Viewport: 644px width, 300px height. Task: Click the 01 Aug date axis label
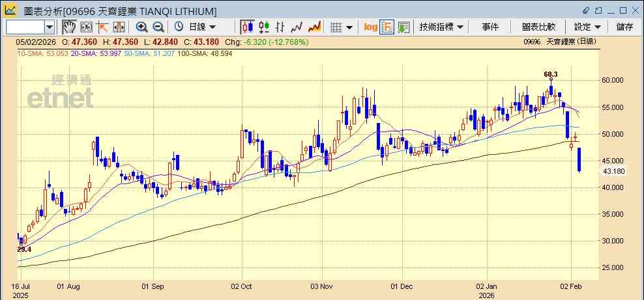point(69,286)
